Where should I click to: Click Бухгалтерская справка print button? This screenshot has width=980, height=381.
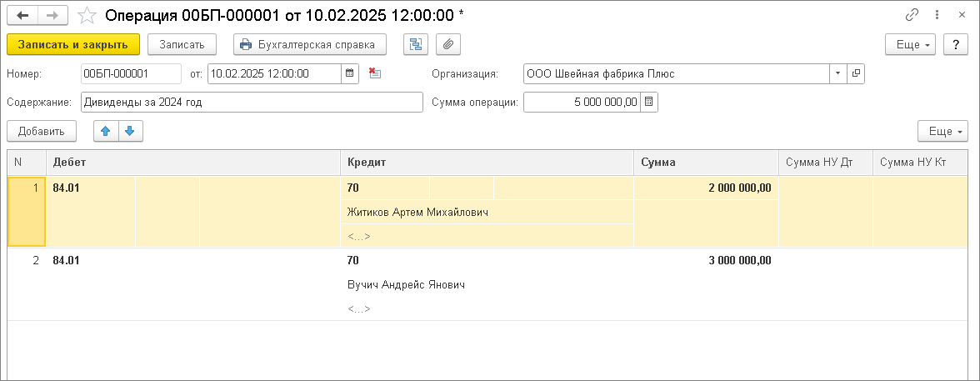click(x=305, y=44)
